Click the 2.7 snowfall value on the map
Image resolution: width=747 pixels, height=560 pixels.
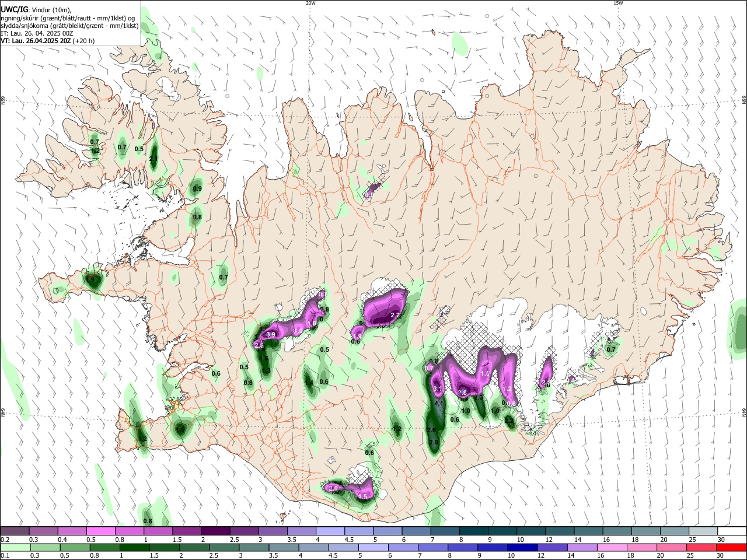[395, 316]
